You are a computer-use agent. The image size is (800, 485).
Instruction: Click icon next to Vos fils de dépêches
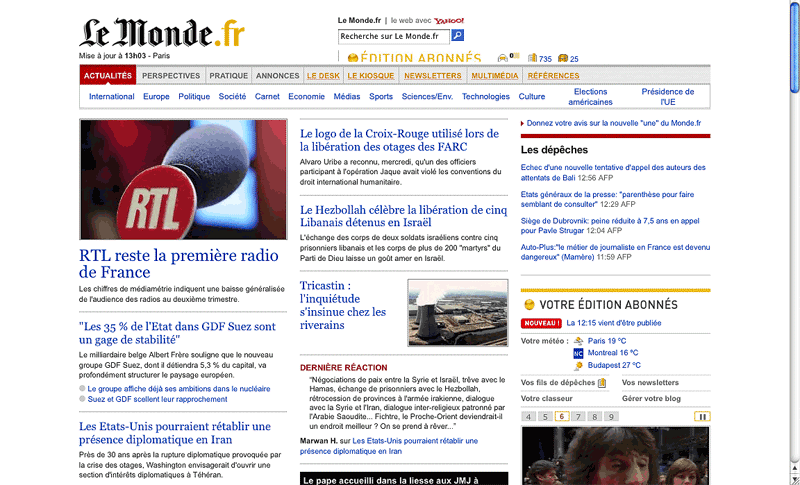tap(603, 383)
